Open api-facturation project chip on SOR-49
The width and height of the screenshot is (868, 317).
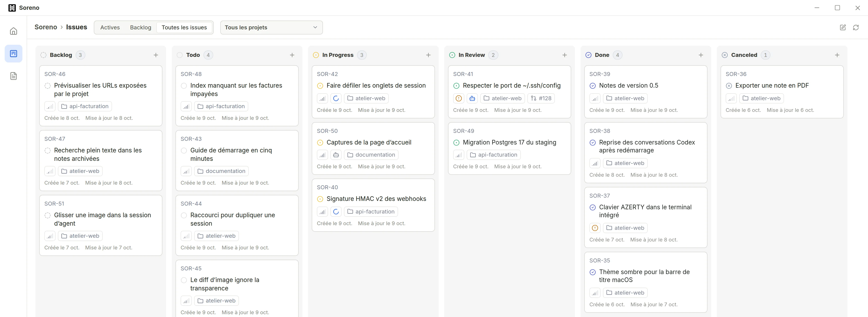[x=494, y=155]
